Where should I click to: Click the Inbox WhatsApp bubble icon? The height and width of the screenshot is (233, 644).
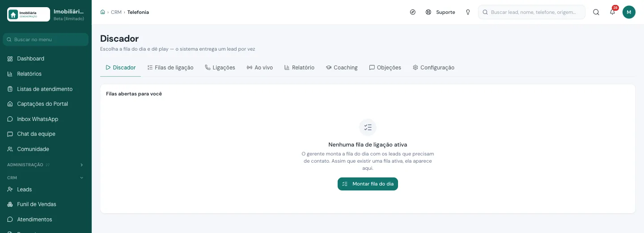pos(10,119)
